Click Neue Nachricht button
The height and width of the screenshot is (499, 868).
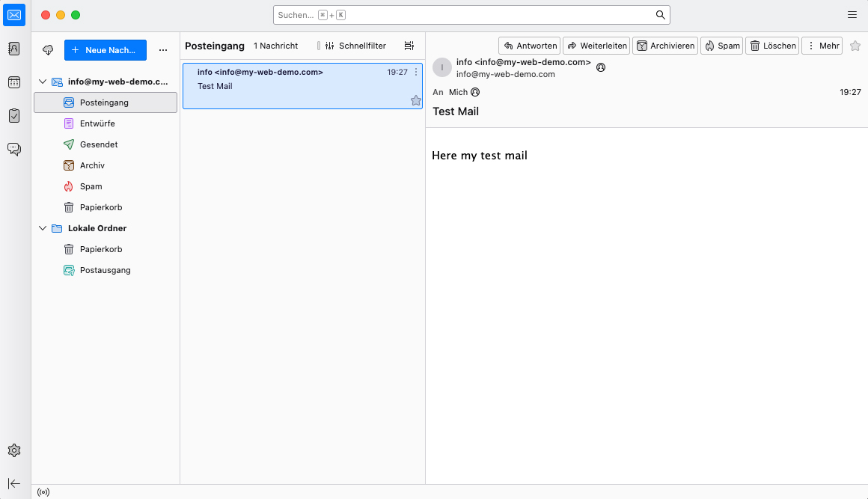106,50
